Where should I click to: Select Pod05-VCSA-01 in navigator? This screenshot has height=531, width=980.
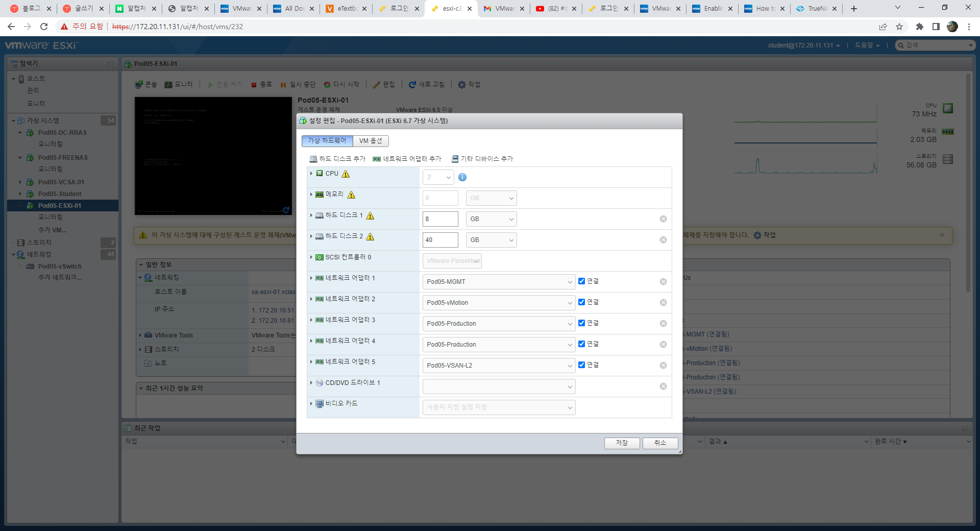pos(61,182)
